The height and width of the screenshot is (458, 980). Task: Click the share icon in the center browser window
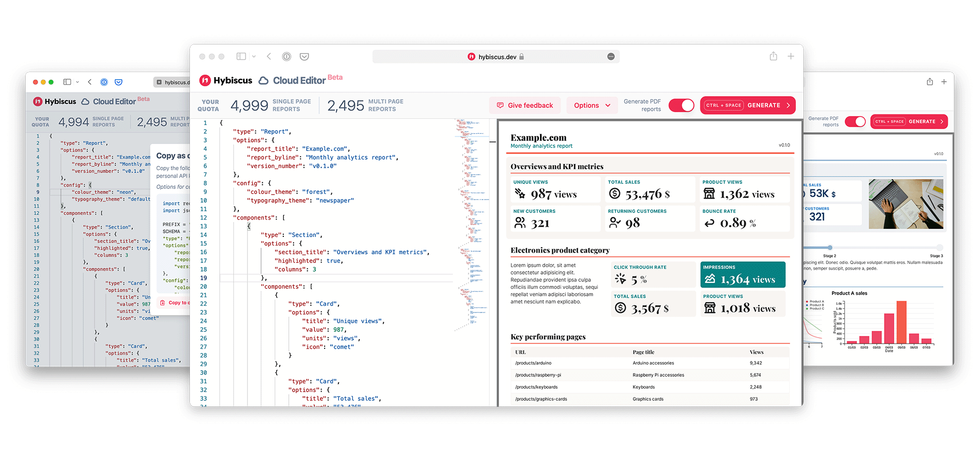pos(773,56)
